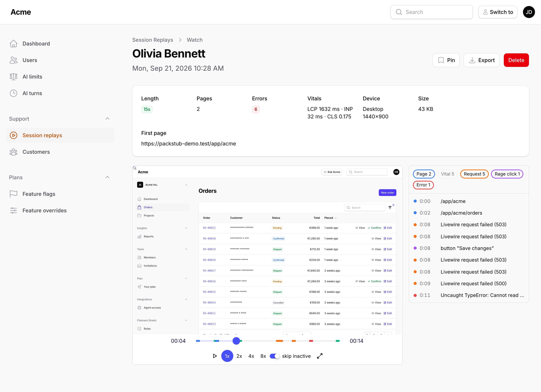
Task: Set playback speed to 4x
Action: pyautogui.click(x=251, y=356)
